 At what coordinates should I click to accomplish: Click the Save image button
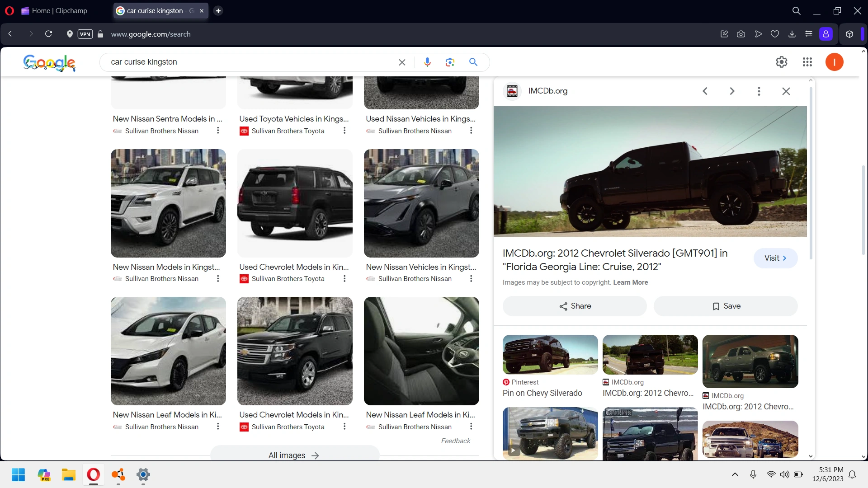726,306
